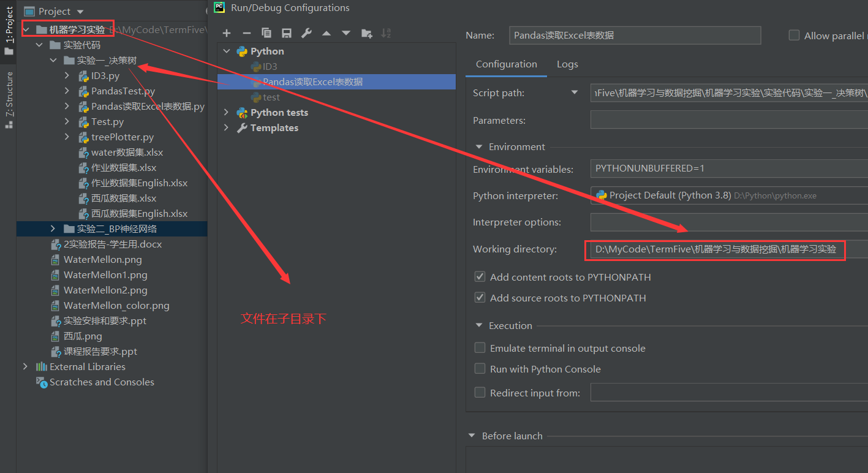Viewport: 868px width, 473px height.
Task: Select 西瓜数据集English.xlsx file
Action: 139,214
